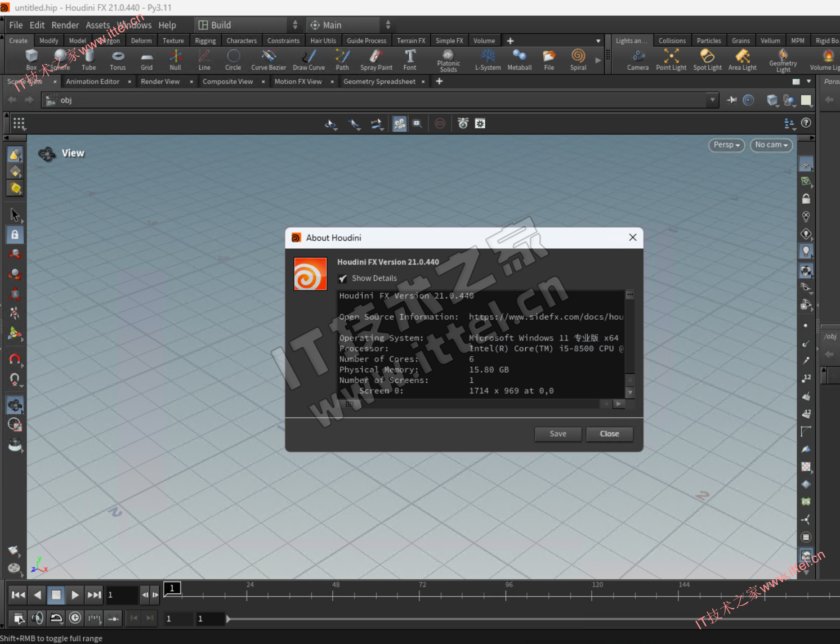Screen dimensions: 840x644
Task: Create a Spiral from the shelf
Action: pyautogui.click(x=578, y=59)
